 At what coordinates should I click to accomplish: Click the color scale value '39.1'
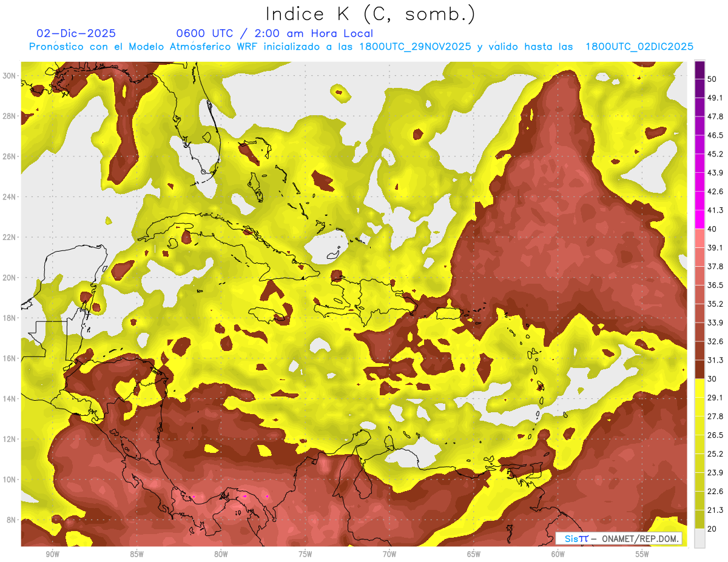pyautogui.click(x=715, y=247)
